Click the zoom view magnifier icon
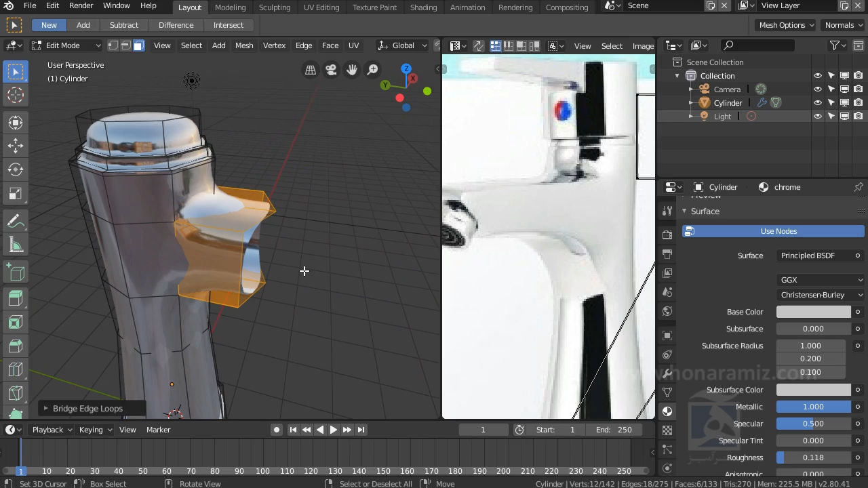 point(373,70)
